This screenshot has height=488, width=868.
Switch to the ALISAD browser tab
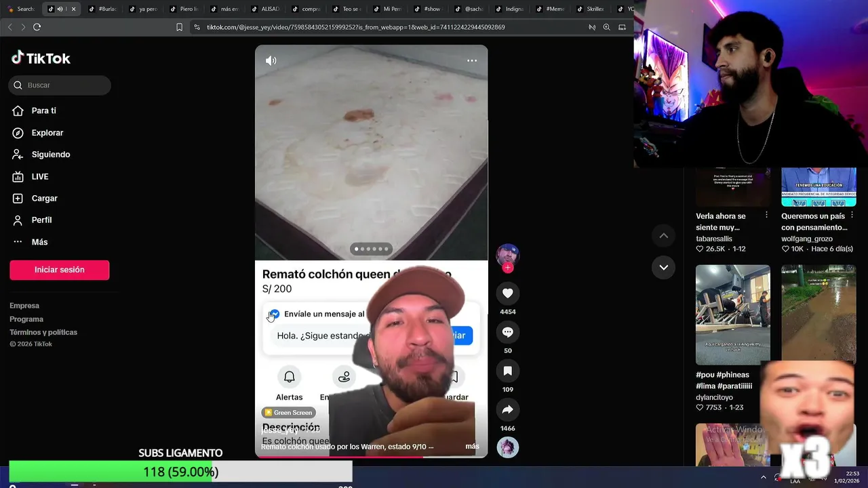coord(265,9)
